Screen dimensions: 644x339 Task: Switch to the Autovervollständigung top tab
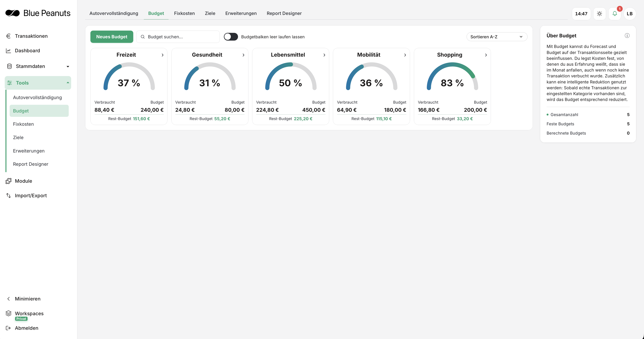point(114,13)
